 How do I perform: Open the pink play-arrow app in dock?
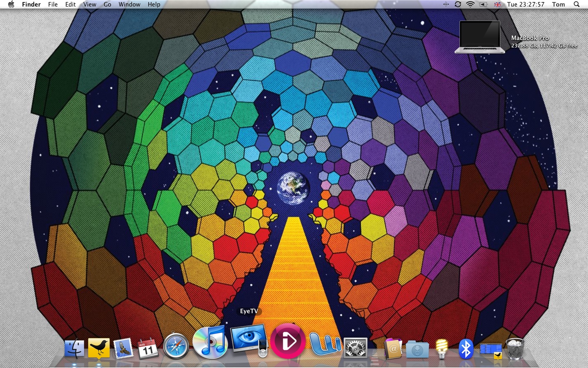pos(288,341)
